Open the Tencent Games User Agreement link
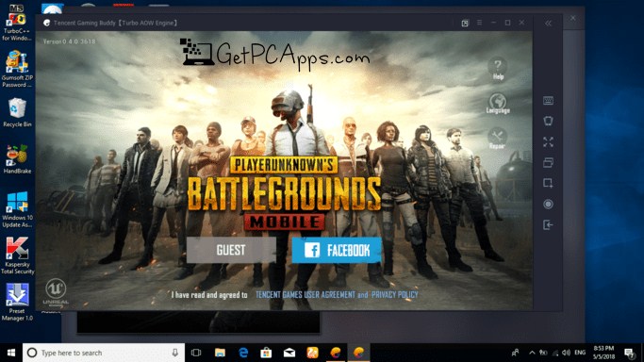The image size is (644, 362). tap(305, 295)
